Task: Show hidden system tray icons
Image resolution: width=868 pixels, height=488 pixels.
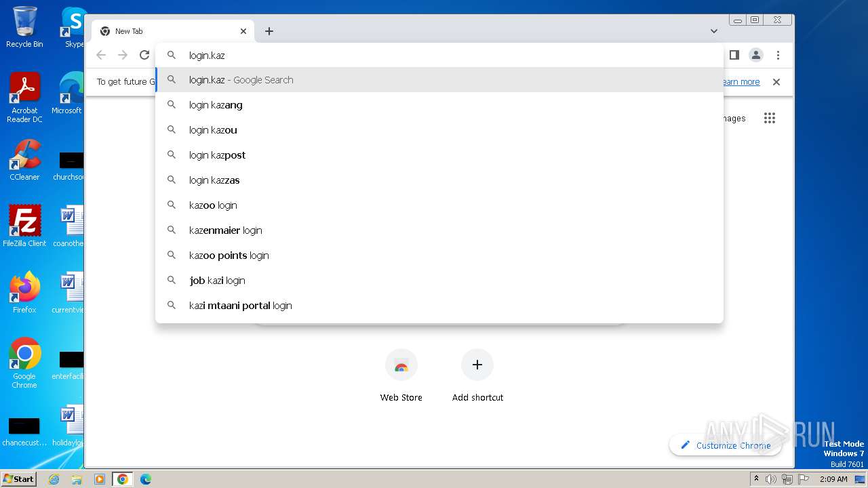Action: [756, 479]
